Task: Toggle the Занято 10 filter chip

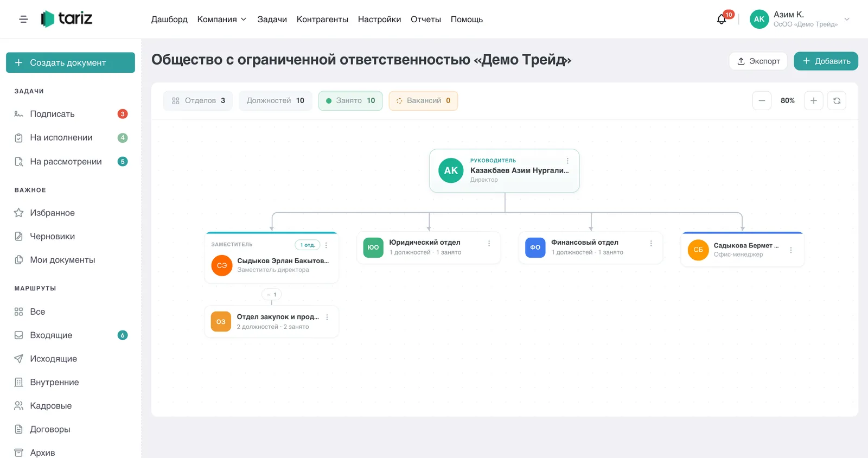Action: (x=350, y=100)
